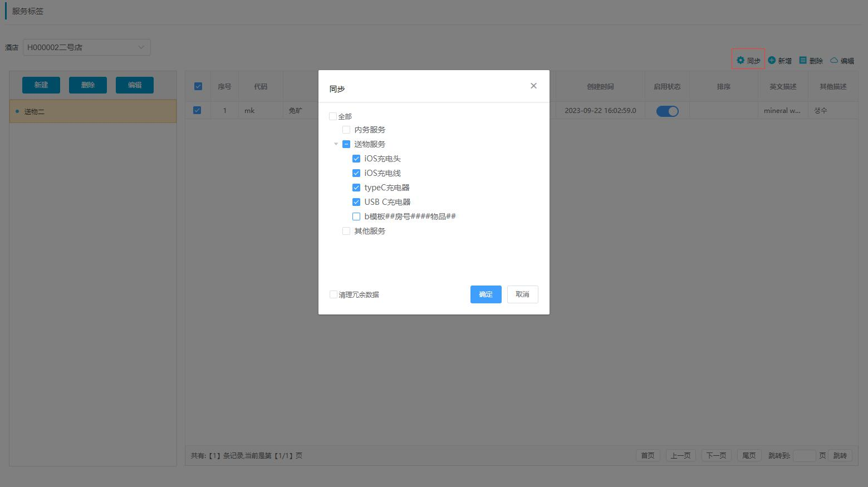
Task: Click the 跳转到 page number field
Action: [804, 456]
